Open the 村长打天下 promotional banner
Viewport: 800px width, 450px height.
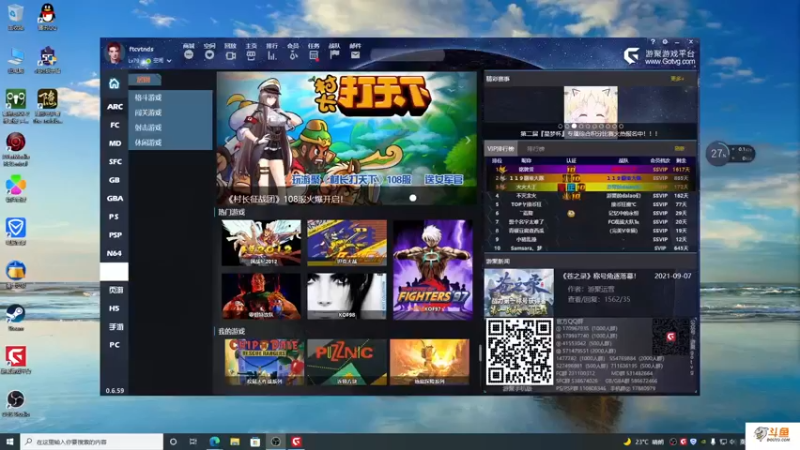(346, 138)
